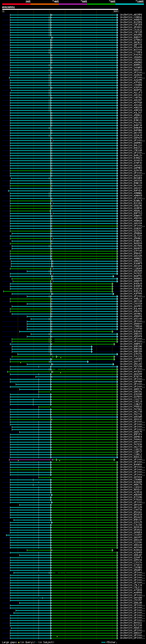Click hit label UniRef100_A7F6D1

[131, 82]
